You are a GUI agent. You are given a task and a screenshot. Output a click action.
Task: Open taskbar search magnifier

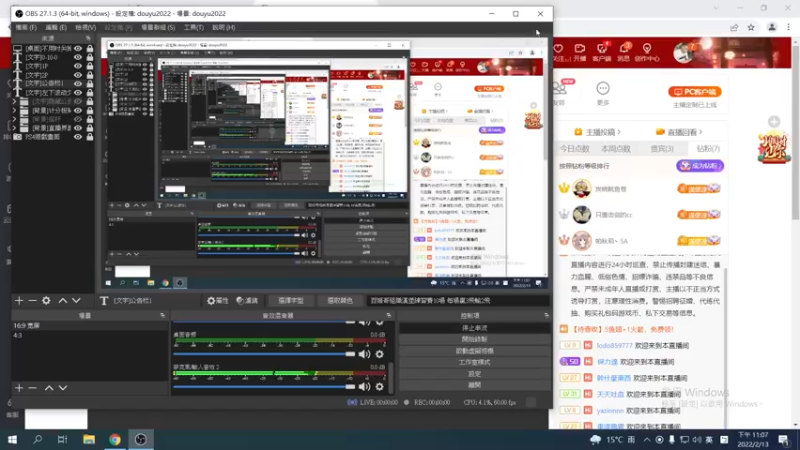pyautogui.click(x=37, y=439)
